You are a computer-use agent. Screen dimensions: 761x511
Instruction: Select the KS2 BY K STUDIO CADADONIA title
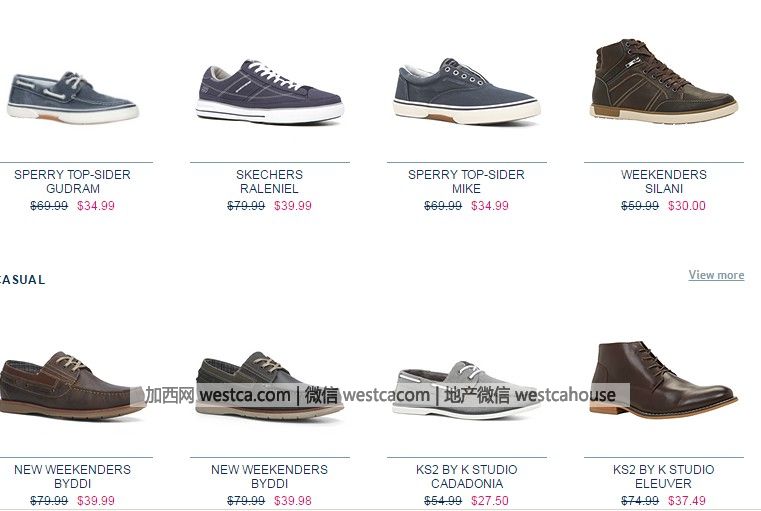[x=466, y=477]
